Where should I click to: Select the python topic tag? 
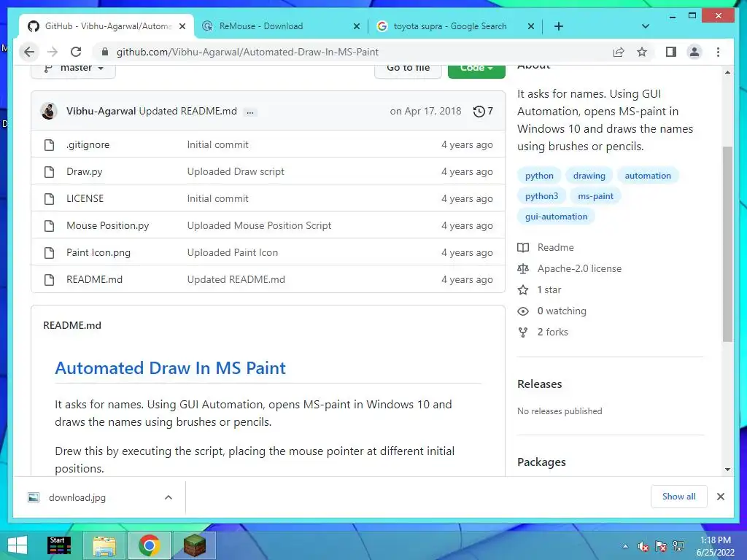[x=539, y=176]
